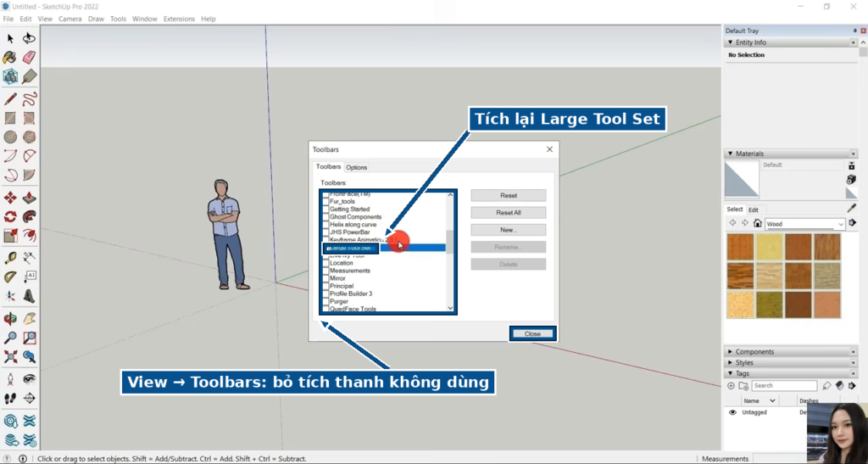Select the Circle drawing tool
The image size is (868, 464).
click(10, 137)
